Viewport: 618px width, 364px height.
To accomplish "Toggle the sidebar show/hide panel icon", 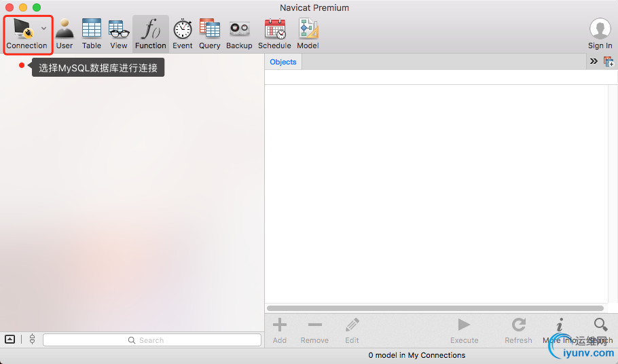I will click(x=10, y=339).
